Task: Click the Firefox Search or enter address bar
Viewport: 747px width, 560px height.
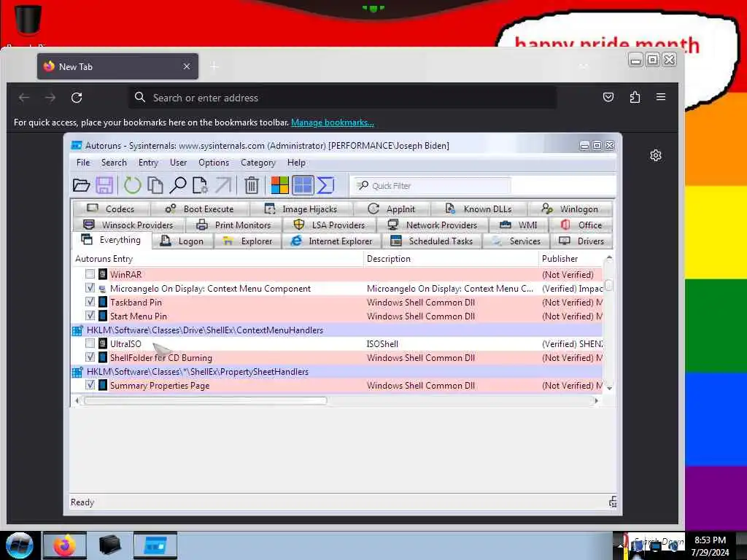Action: click(343, 98)
